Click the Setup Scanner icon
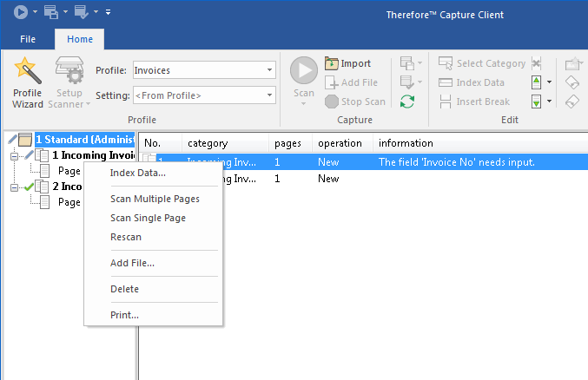Screen dimensions: 588x380 tap(69, 70)
